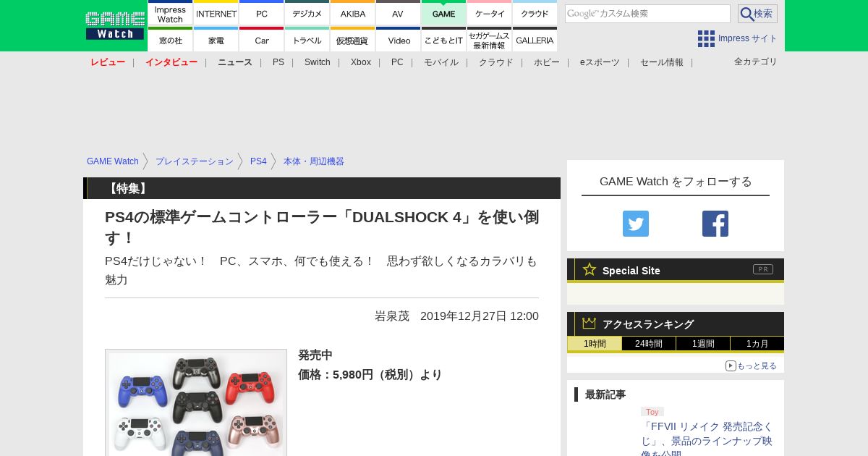Select the 1時間 ranking tab

[595, 344]
